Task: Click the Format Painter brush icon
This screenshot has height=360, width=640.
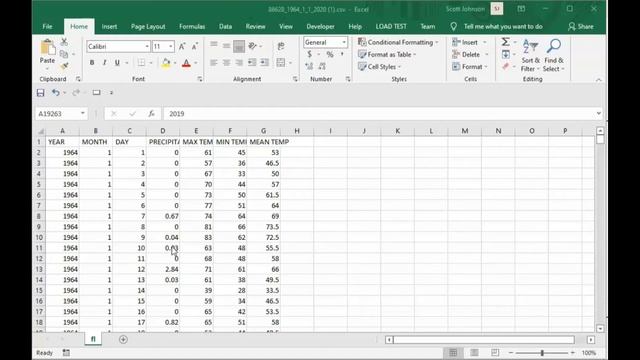Action: 64,66
